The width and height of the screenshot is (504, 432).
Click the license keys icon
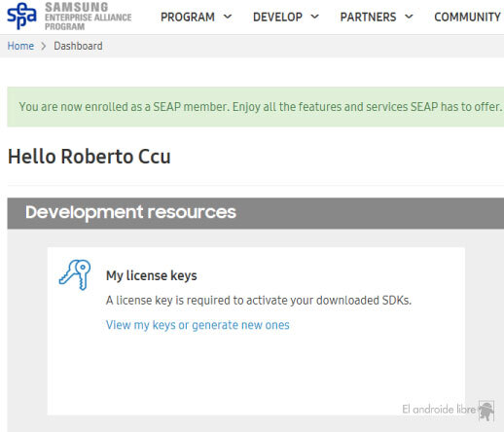75,274
